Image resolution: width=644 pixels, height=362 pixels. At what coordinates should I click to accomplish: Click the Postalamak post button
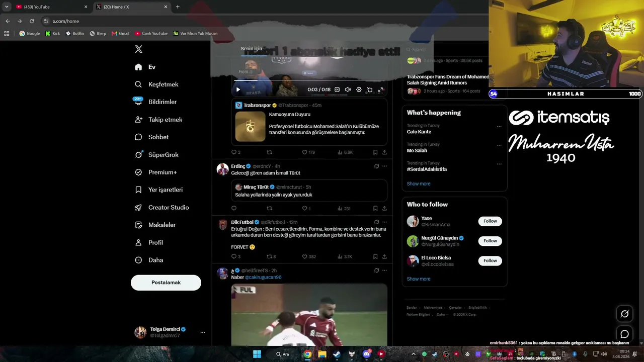click(x=166, y=283)
